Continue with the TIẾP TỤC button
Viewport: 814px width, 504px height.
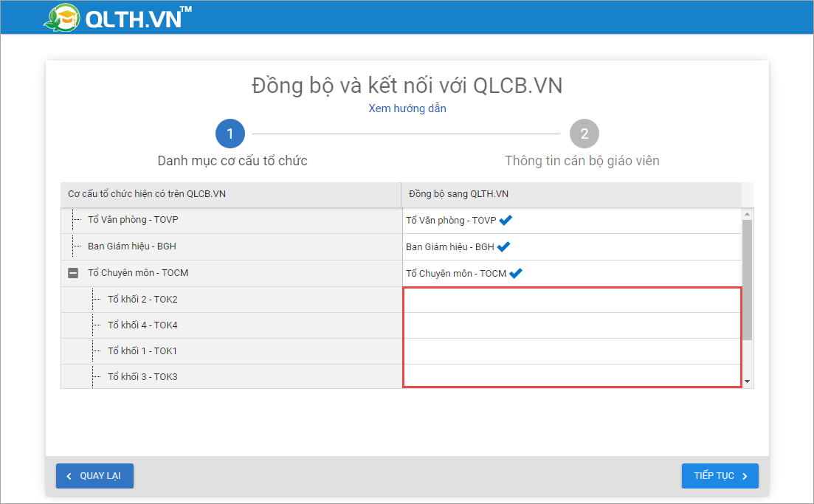click(720, 476)
